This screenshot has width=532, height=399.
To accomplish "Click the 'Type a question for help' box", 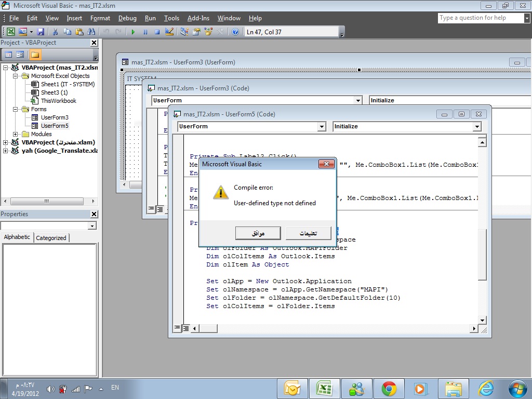I will pyautogui.click(x=481, y=18).
